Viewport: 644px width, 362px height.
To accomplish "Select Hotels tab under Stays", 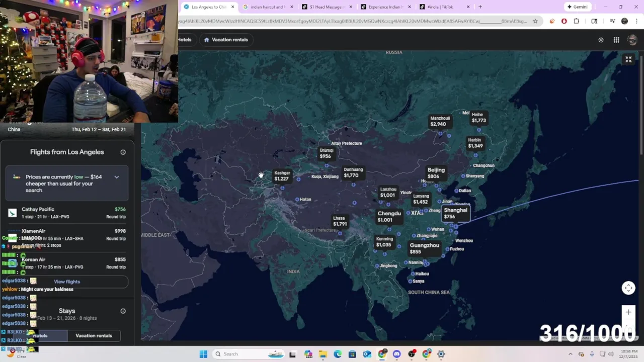I will [40, 336].
